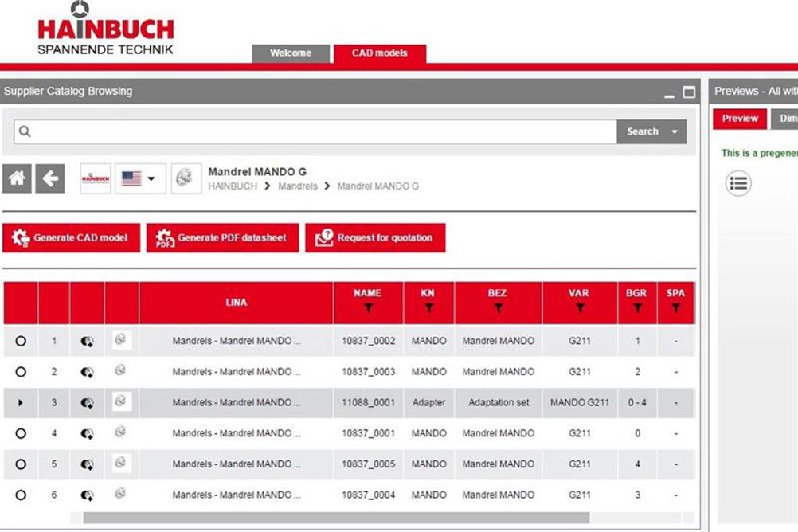798x532 pixels.
Task: Click cell 11088_0001
Action: click(369, 403)
